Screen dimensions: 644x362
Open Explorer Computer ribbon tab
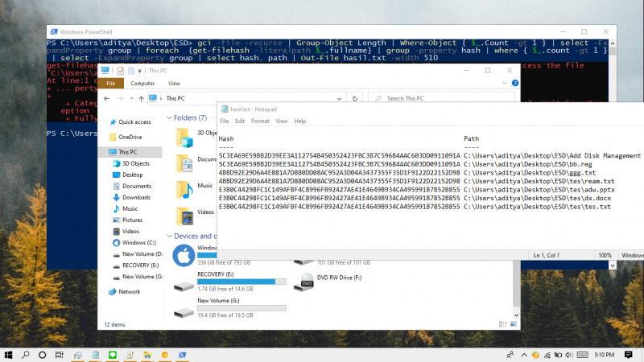click(142, 84)
